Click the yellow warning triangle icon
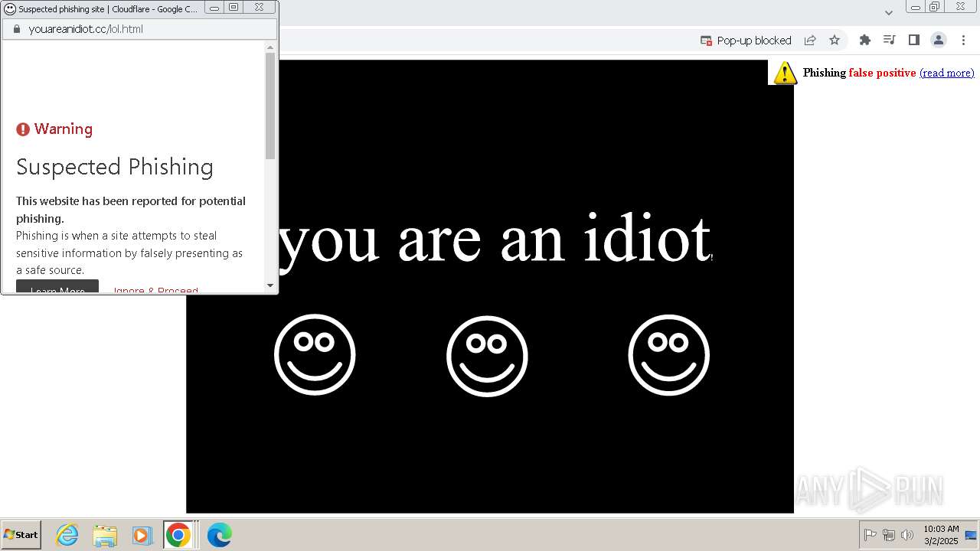Screen dimensions: 980x551 (x=785, y=73)
